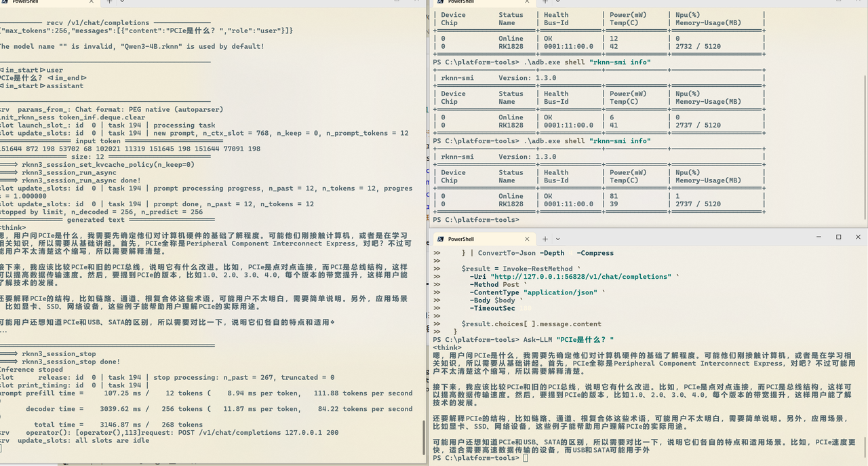Add a new tab in the left PowerShell window
Viewport: 868px width, 466px height.
pos(110,2)
